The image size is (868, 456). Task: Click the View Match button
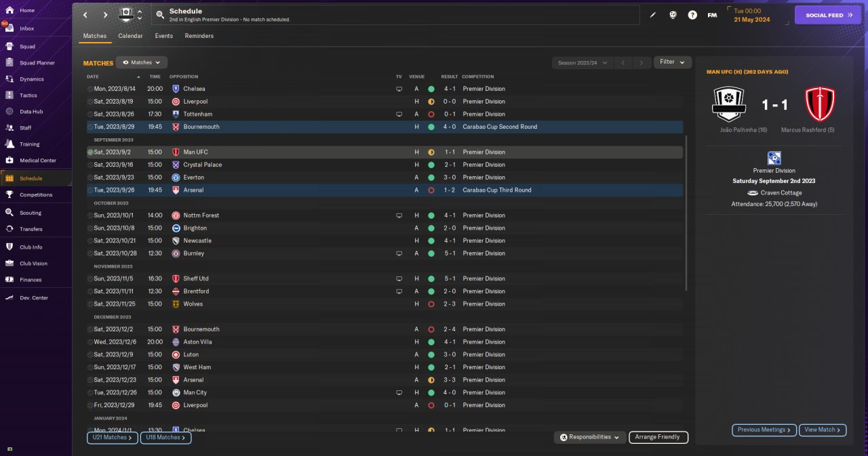tap(823, 430)
